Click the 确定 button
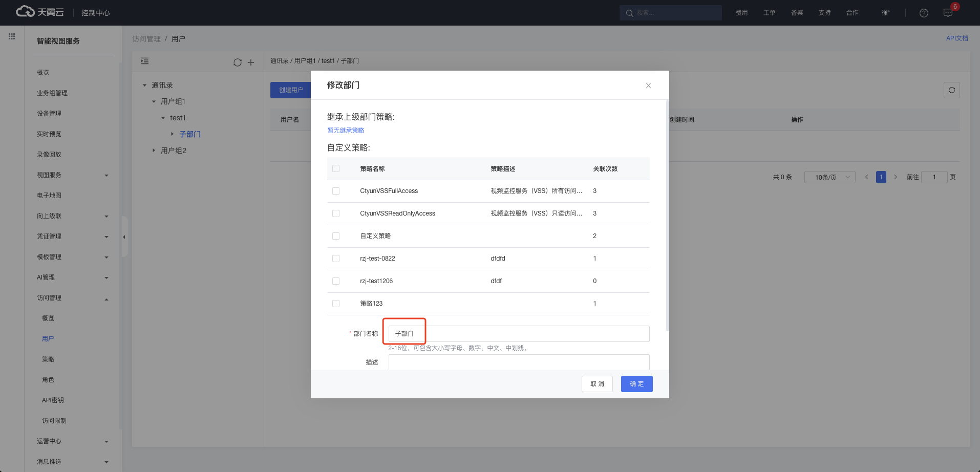 (x=636, y=384)
